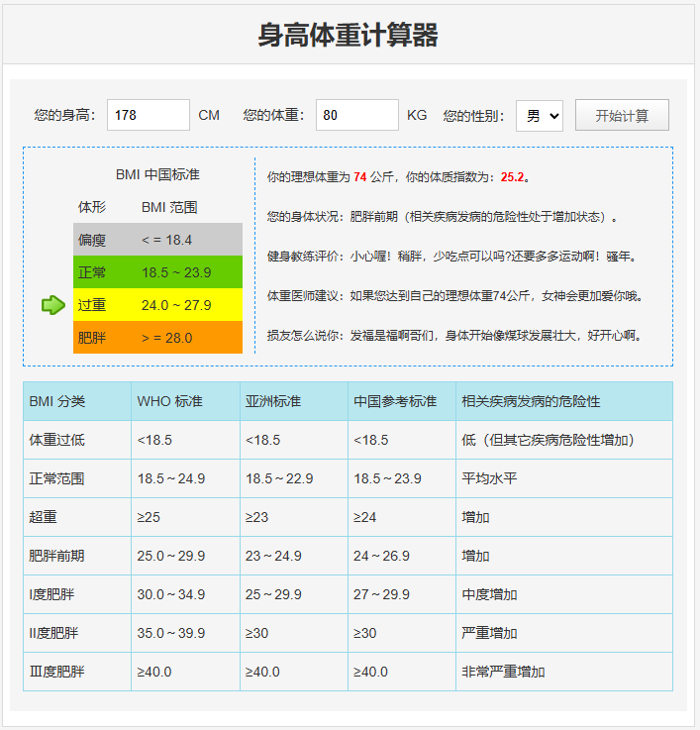Open the 性别 gender dropdown
This screenshot has width=700, height=730.
pyautogui.click(x=540, y=116)
